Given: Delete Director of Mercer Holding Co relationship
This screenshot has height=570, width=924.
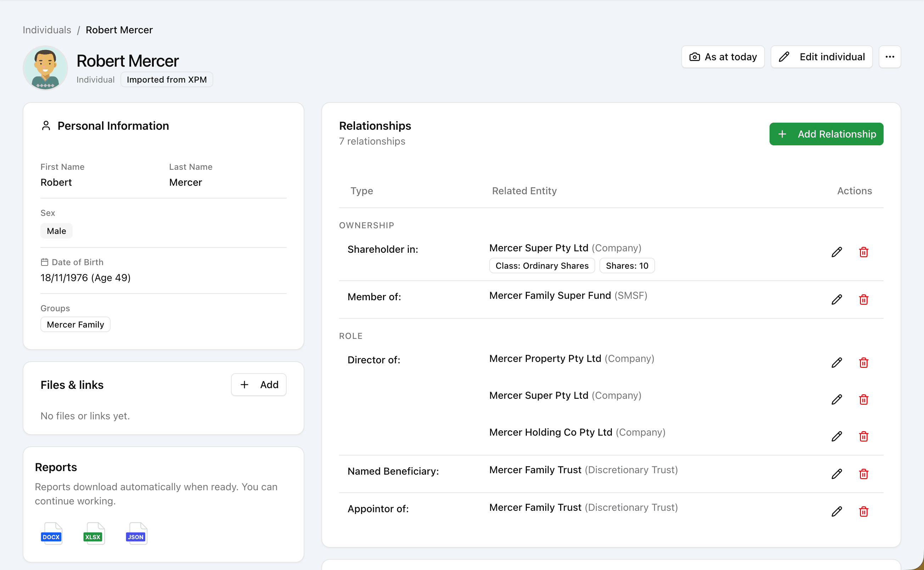Looking at the screenshot, I should coord(863,436).
